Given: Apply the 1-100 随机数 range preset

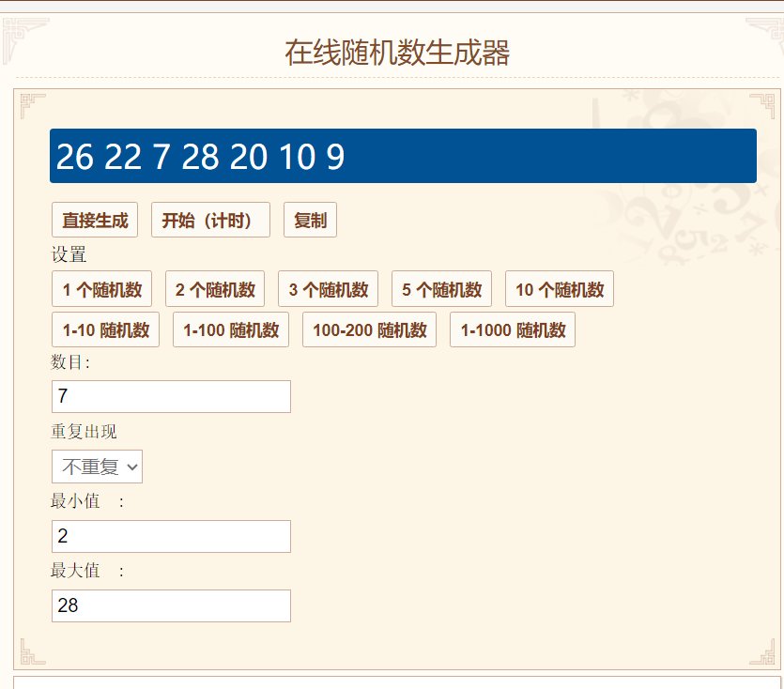Looking at the screenshot, I should [x=231, y=329].
